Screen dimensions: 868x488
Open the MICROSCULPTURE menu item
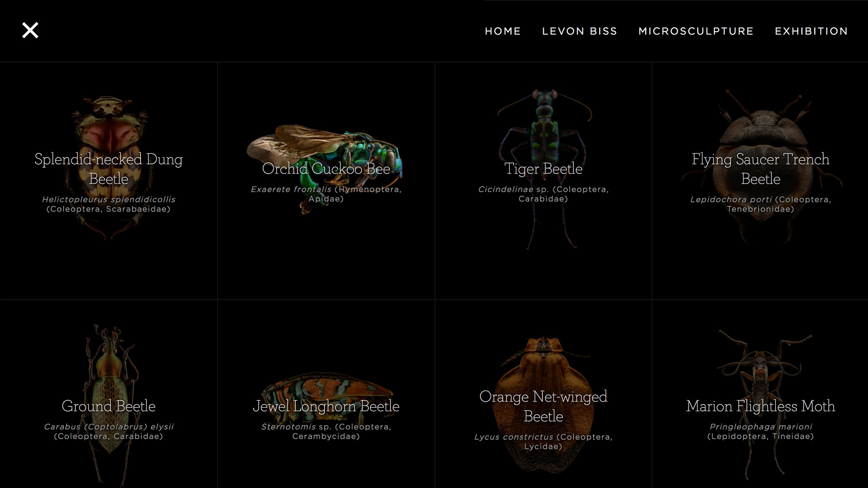(696, 31)
